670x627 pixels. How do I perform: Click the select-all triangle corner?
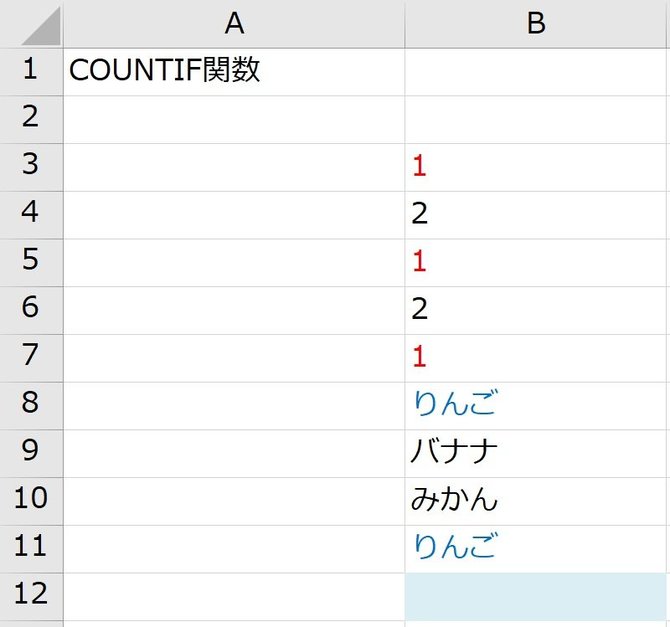(41, 26)
